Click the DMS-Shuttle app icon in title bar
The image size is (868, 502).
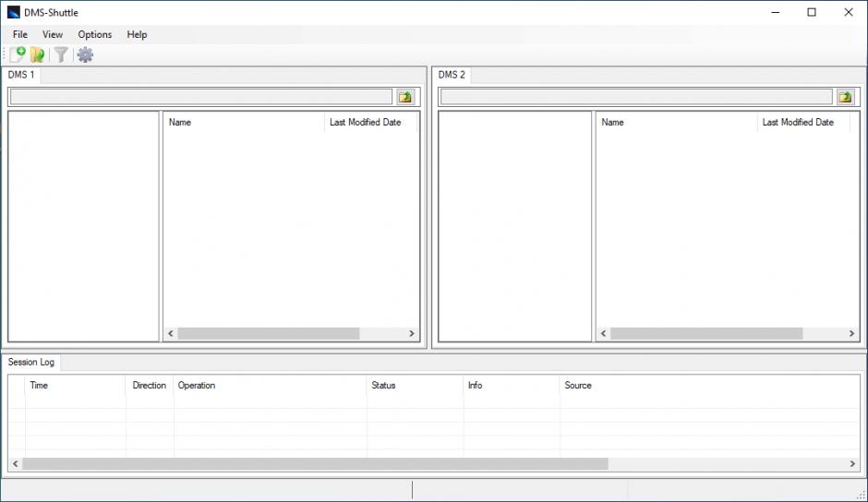tap(13, 12)
